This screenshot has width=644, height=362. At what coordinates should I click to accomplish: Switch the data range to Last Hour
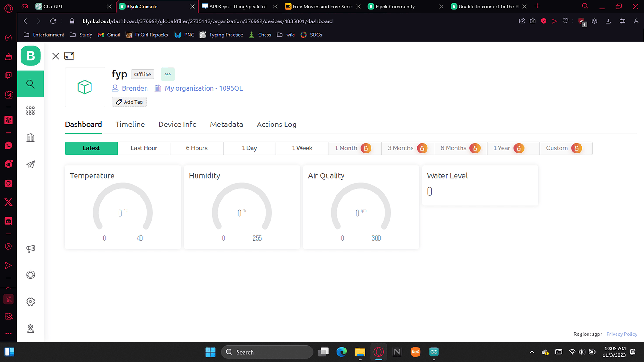[x=144, y=148]
